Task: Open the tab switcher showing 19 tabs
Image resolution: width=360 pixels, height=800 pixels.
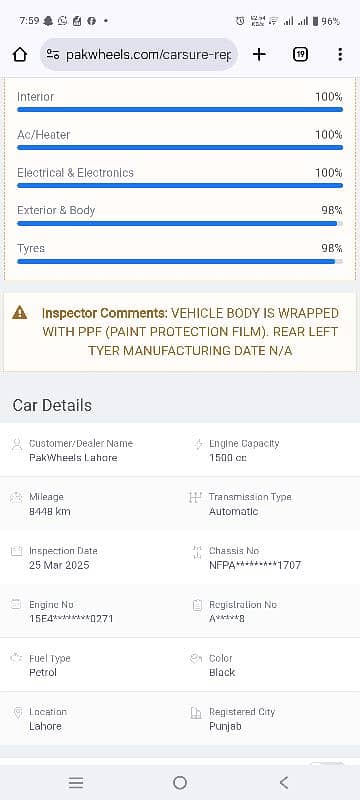Action: click(300, 55)
